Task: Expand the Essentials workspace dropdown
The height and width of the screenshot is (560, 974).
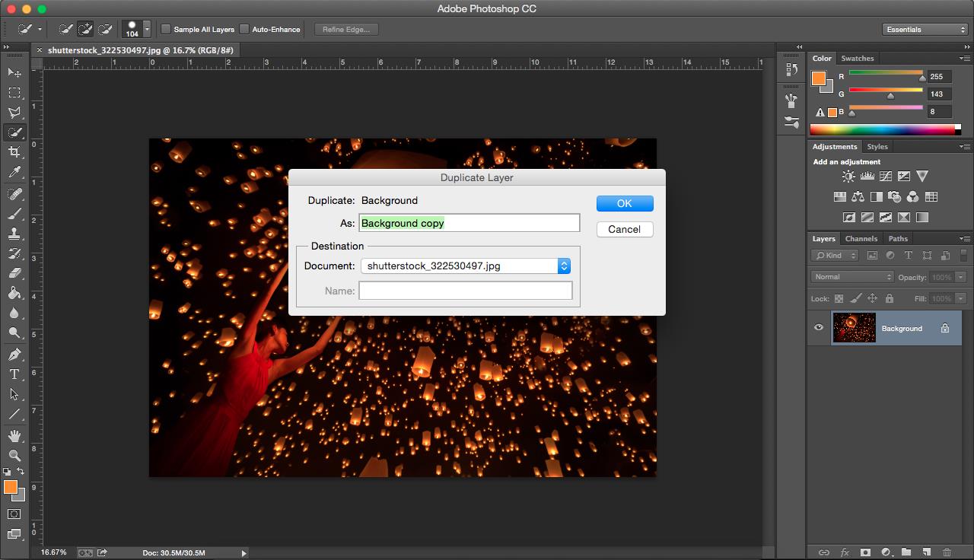Action: click(x=925, y=30)
